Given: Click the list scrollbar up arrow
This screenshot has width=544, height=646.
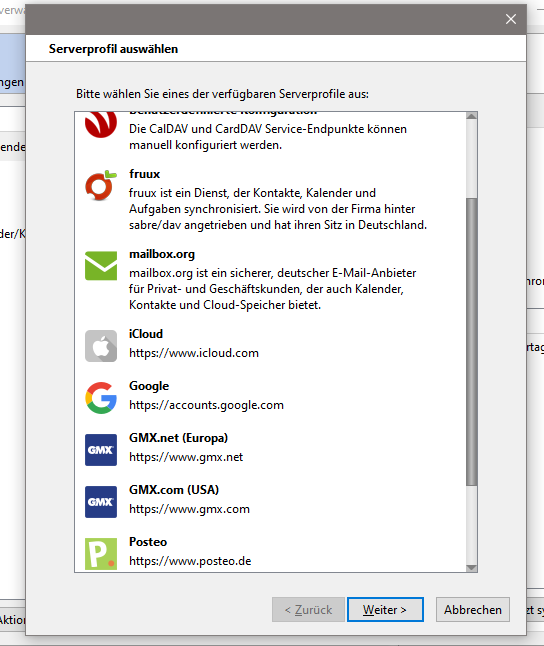Looking at the screenshot, I should point(471,116).
